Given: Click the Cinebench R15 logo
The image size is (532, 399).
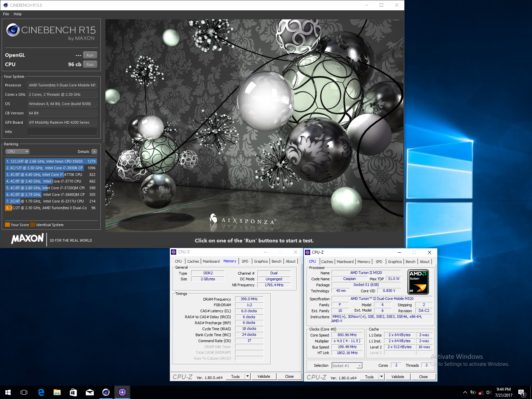Looking at the screenshot, I should click(51, 32).
